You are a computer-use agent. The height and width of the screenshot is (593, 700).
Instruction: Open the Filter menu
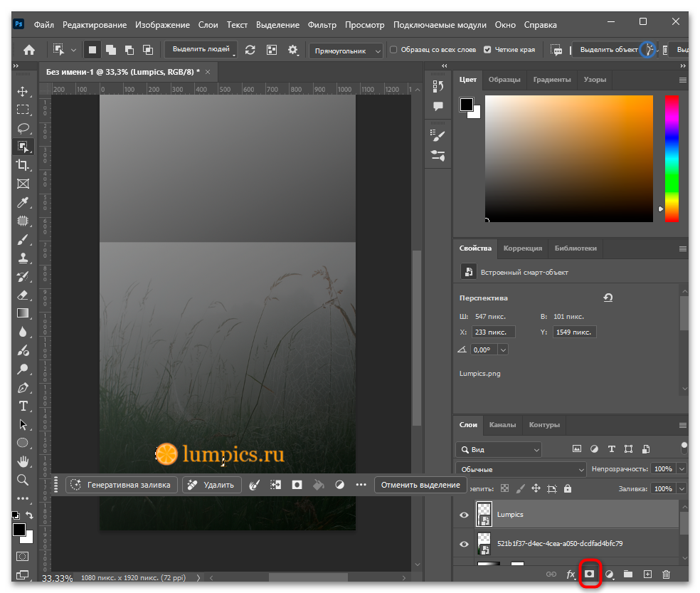[322, 25]
